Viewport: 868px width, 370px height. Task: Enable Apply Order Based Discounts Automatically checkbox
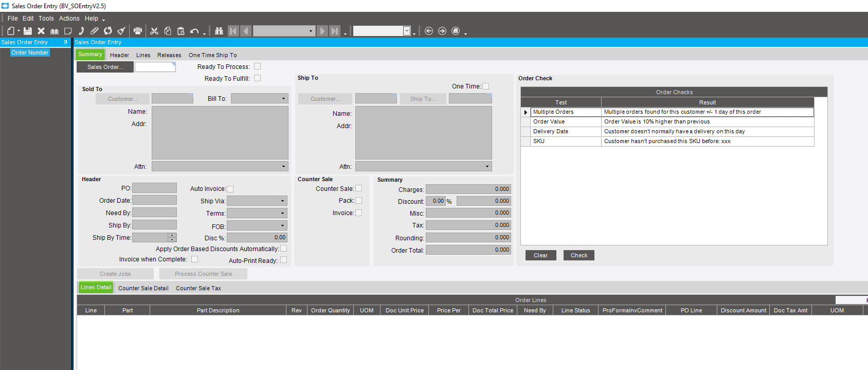click(284, 249)
